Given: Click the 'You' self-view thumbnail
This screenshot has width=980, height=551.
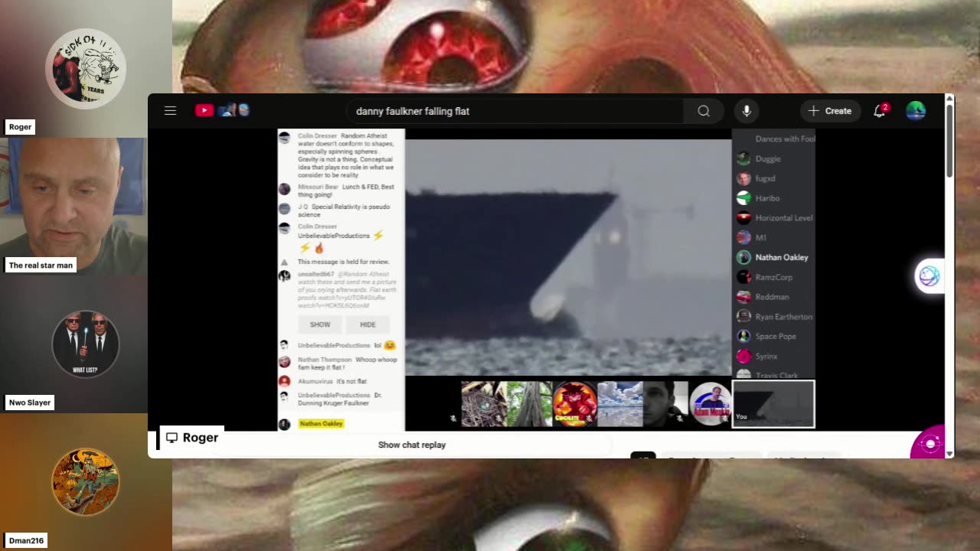Looking at the screenshot, I should pyautogui.click(x=773, y=403).
